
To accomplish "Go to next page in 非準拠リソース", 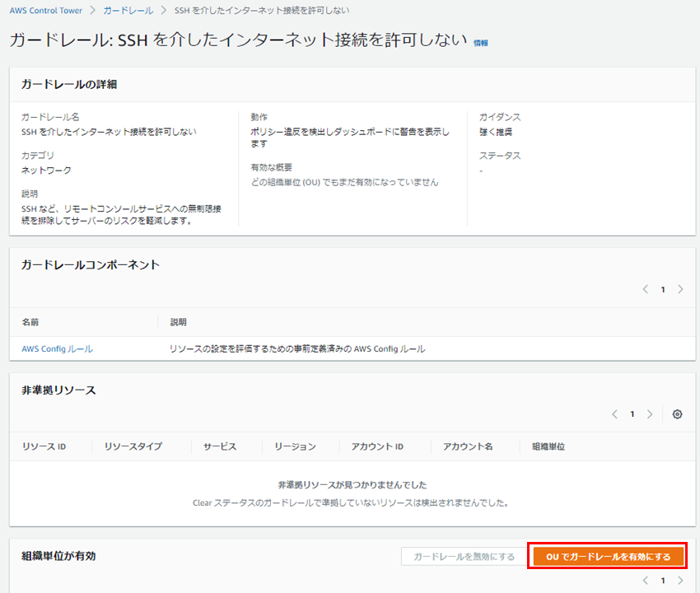I will [x=650, y=414].
